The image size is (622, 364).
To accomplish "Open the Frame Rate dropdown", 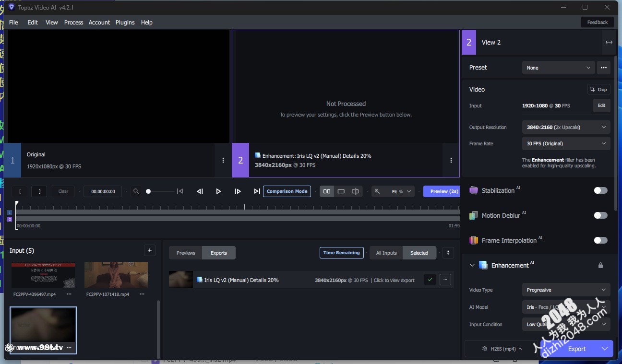I will click(x=566, y=143).
